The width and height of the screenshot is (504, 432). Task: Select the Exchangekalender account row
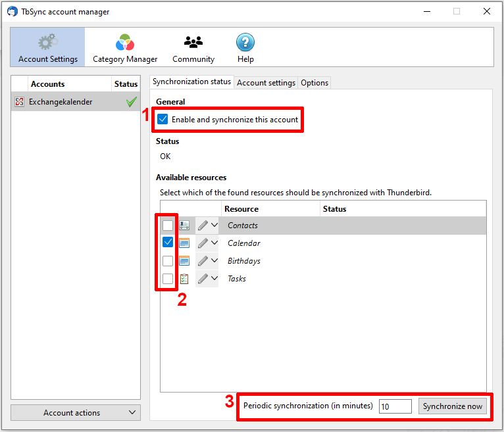point(76,102)
